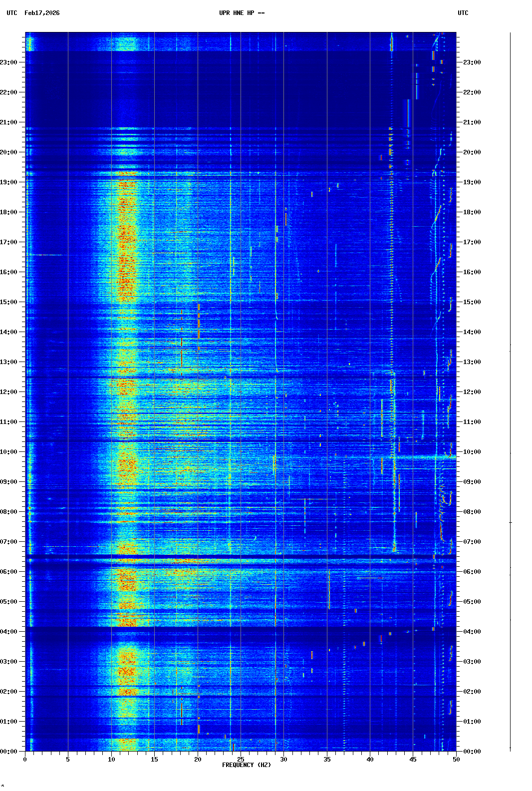This screenshot has height=791, width=532.
Task: Click the 21:00 label on left time axis
Action: click(8, 122)
